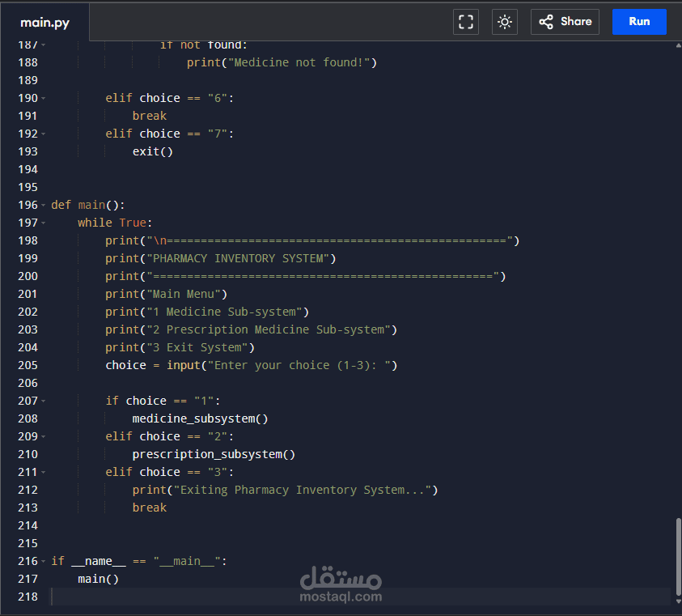Collapse fold arrow at line 207

43,401
